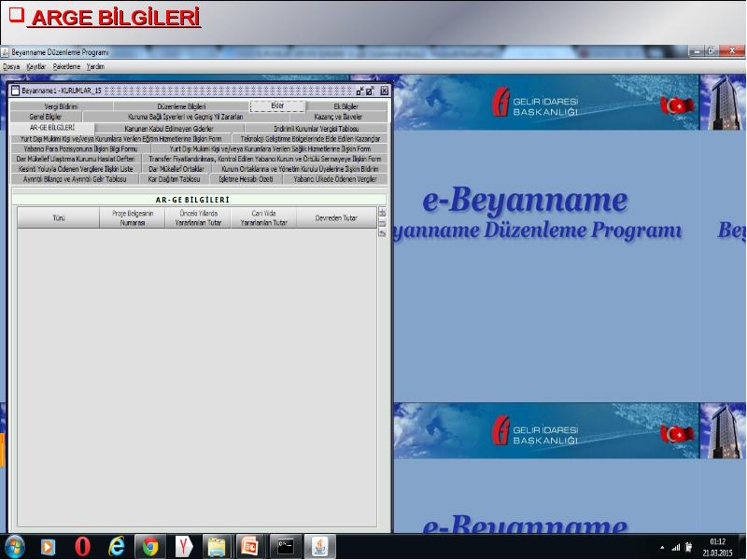
Task: Open İndirimli Kurumlar Vergisi Tablosu tab
Action: pos(317,128)
